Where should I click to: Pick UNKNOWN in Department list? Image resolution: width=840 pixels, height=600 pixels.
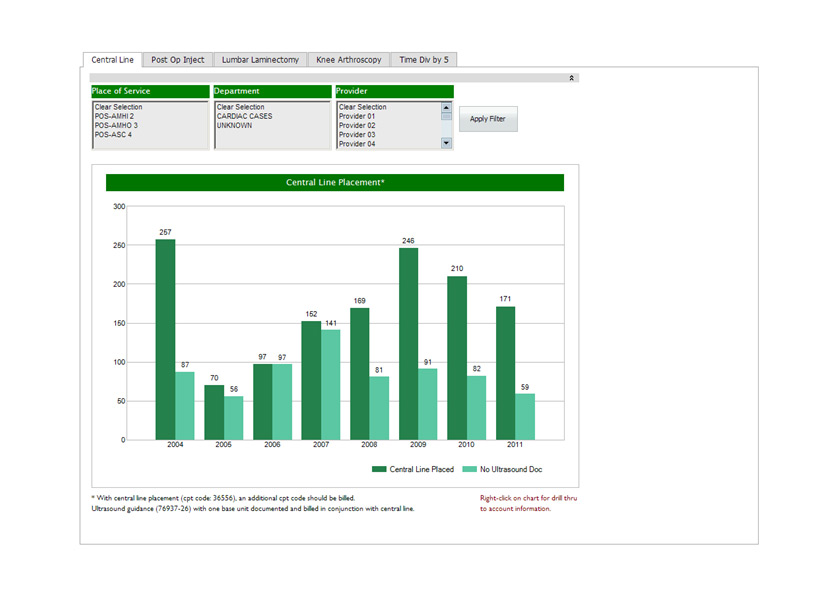[234, 125]
